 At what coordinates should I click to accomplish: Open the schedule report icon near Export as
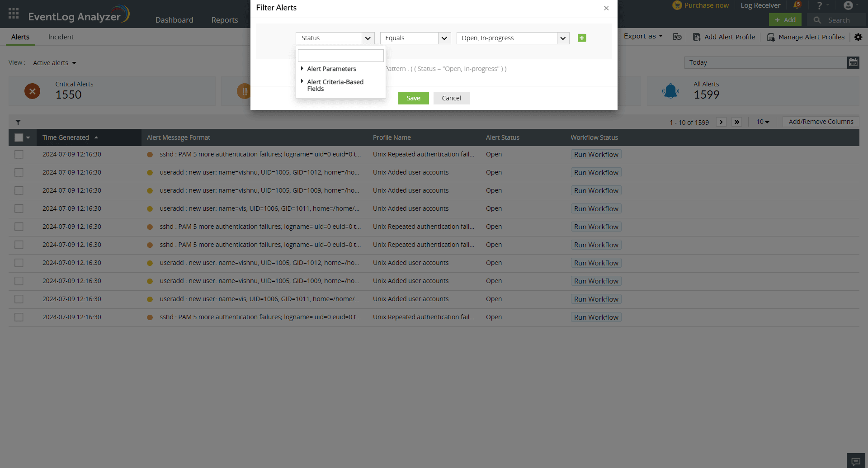(x=677, y=37)
